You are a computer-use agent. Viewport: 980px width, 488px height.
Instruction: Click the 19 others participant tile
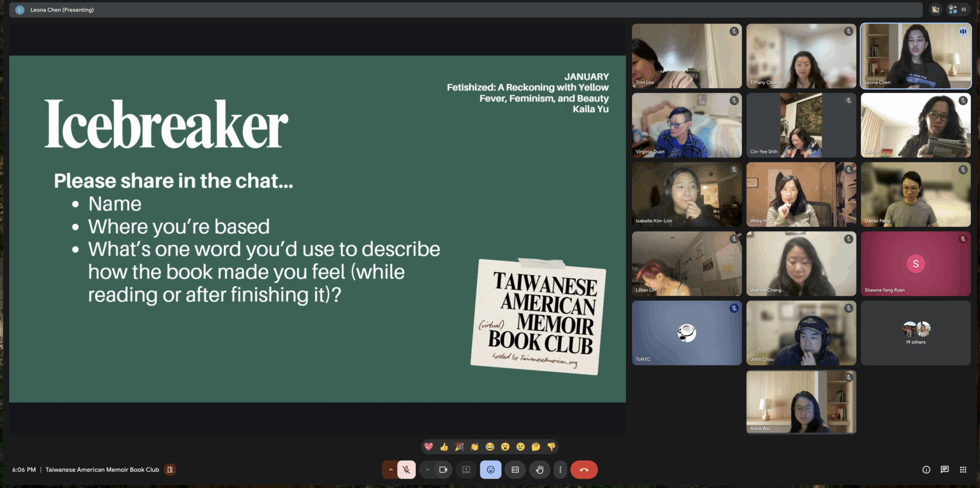(x=916, y=333)
